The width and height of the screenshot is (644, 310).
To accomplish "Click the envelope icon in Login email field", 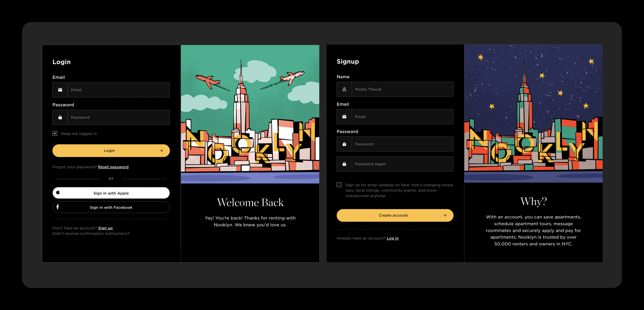I will [60, 90].
